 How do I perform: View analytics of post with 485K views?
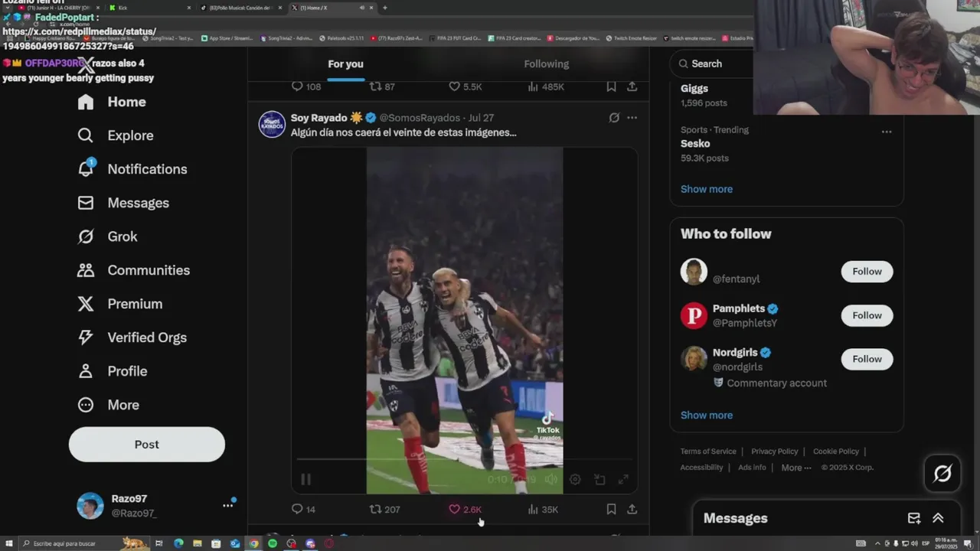[546, 86]
